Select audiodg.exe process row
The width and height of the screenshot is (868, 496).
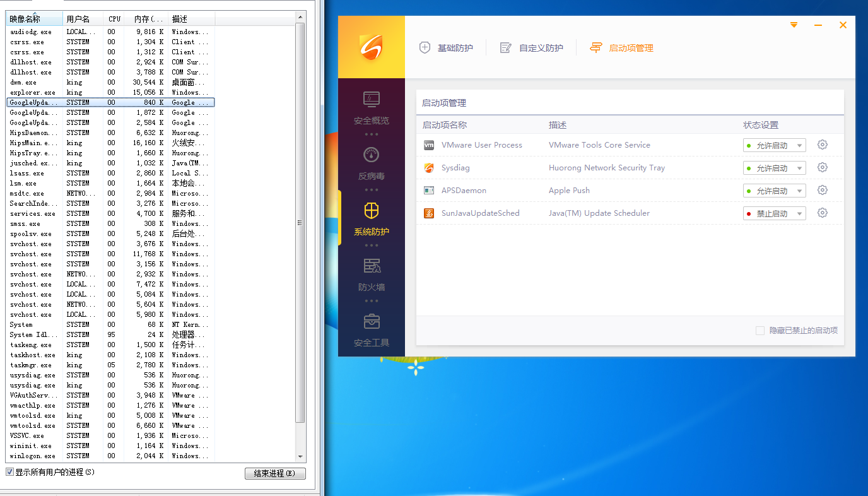click(110, 32)
